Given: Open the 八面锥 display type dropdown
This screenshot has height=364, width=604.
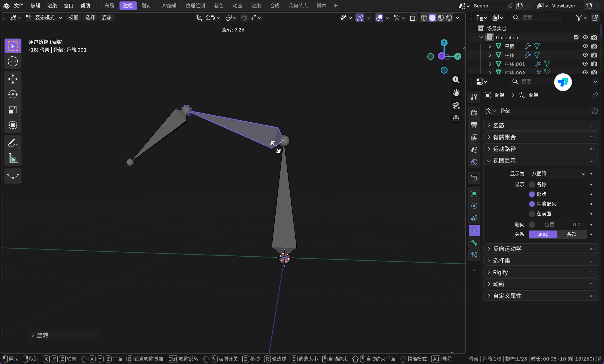Looking at the screenshot, I should (x=558, y=174).
